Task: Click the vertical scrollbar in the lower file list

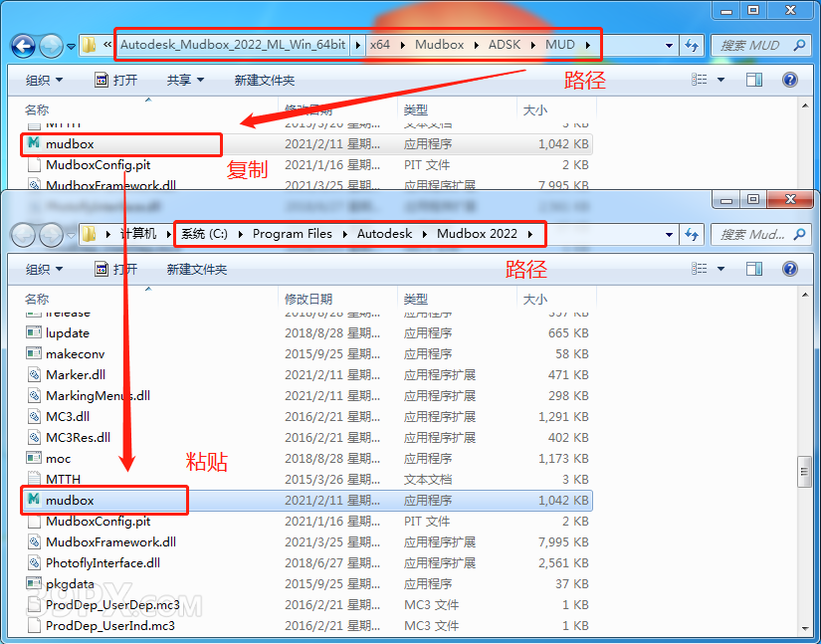Action: 804,473
